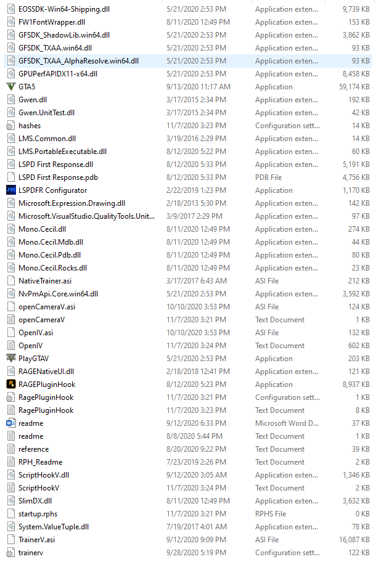Select the Mono.Cecil.Rocks.dll file name
The width and height of the screenshot is (392, 562).
(x=53, y=268)
